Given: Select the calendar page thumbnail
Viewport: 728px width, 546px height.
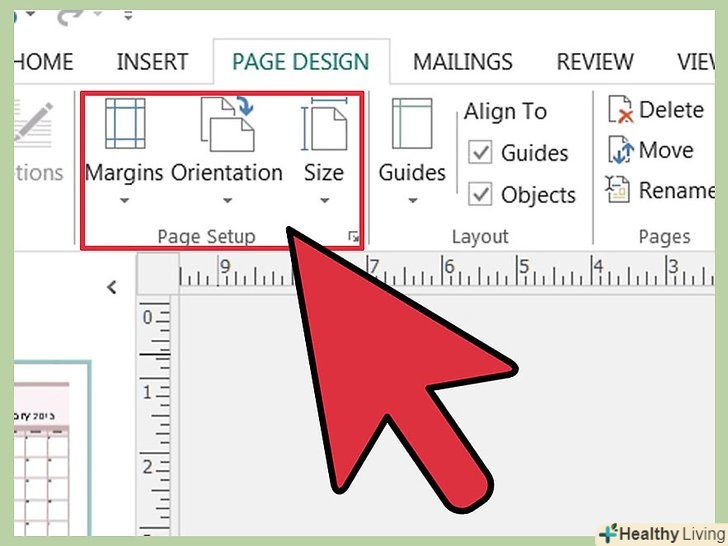Looking at the screenshot, I should coord(52,448).
